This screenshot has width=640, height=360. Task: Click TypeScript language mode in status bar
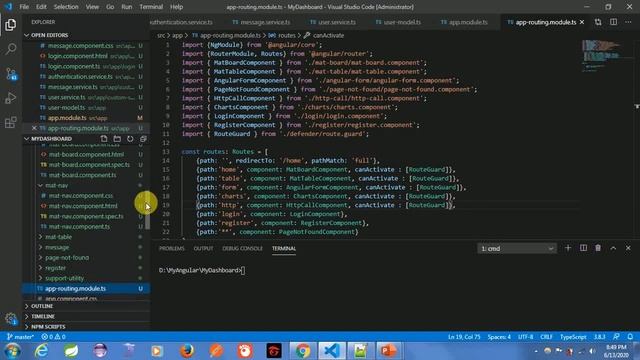click(573, 337)
